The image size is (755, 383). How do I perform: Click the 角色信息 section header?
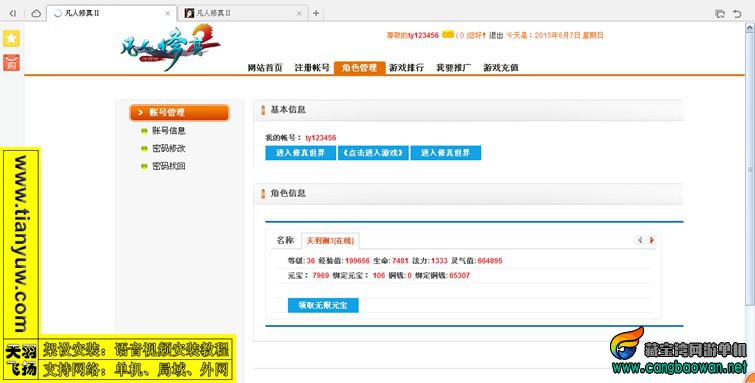(468, 193)
